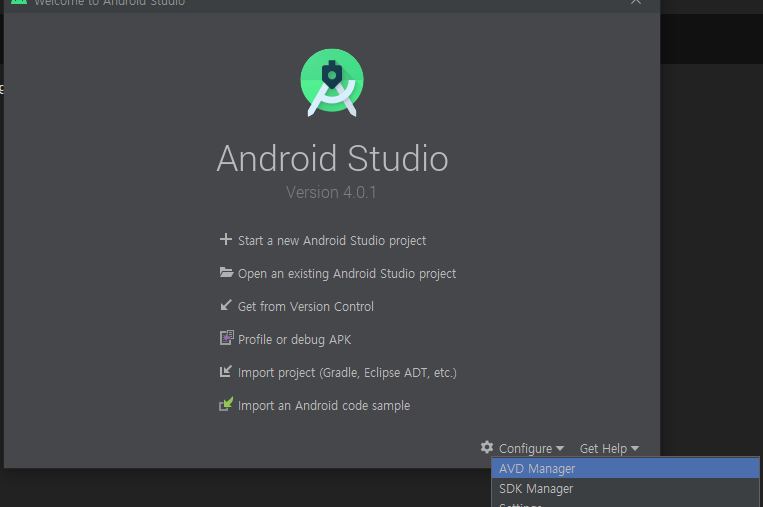Image resolution: width=763 pixels, height=507 pixels.
Task: Open AVD Manager from the Configure menu
Action: pos(625,468)
